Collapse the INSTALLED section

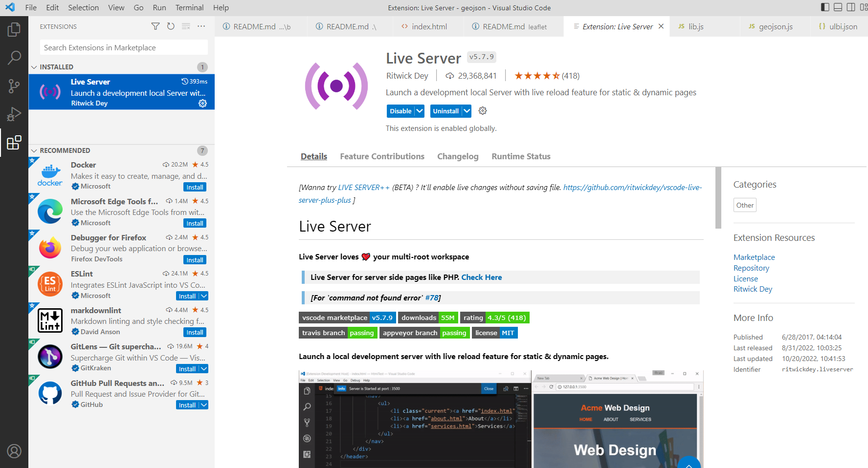34,67
